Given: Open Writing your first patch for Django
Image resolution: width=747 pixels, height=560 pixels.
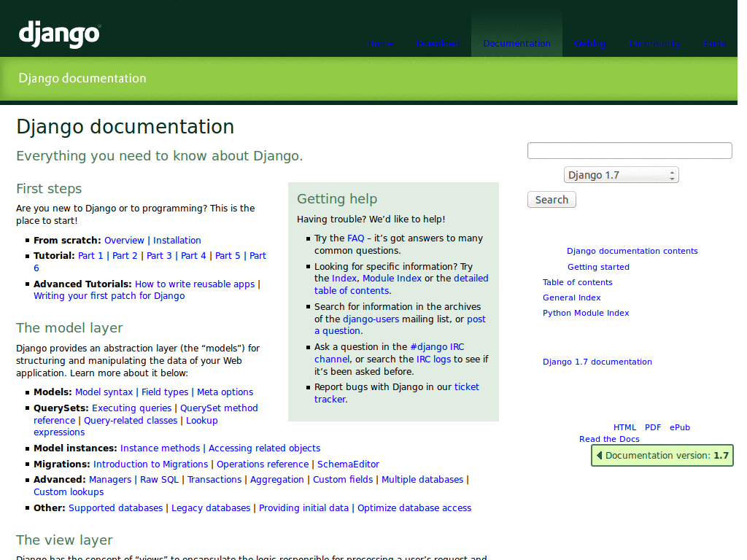Looking at the screenshot, I should [x=109, y=296].
